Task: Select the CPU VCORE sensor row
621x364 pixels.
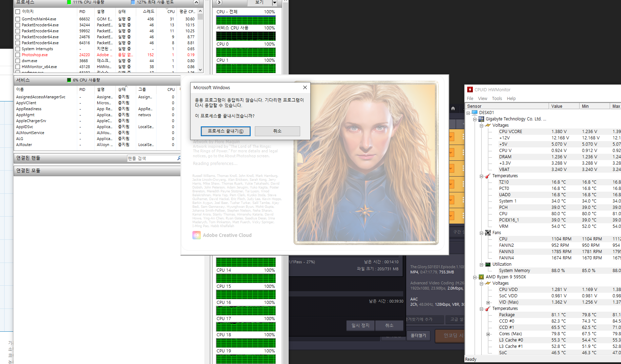Action: pos(560,132)
